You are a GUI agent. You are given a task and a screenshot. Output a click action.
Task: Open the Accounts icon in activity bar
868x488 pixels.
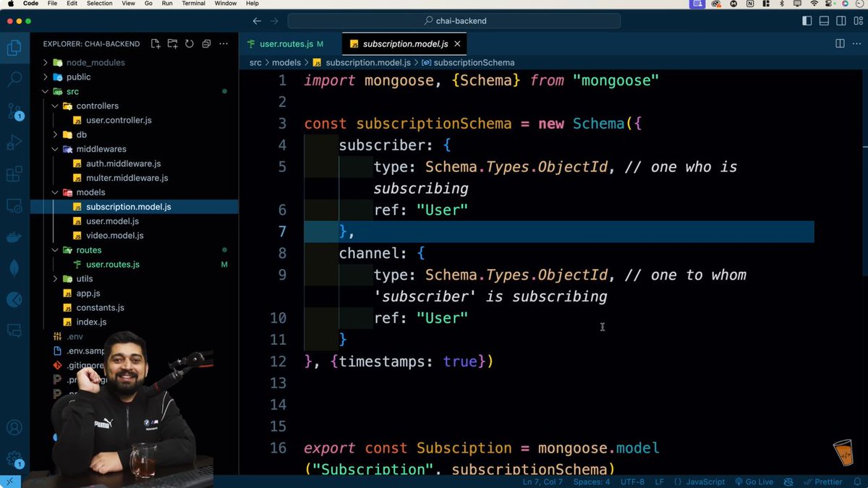(x=16, y=427)
